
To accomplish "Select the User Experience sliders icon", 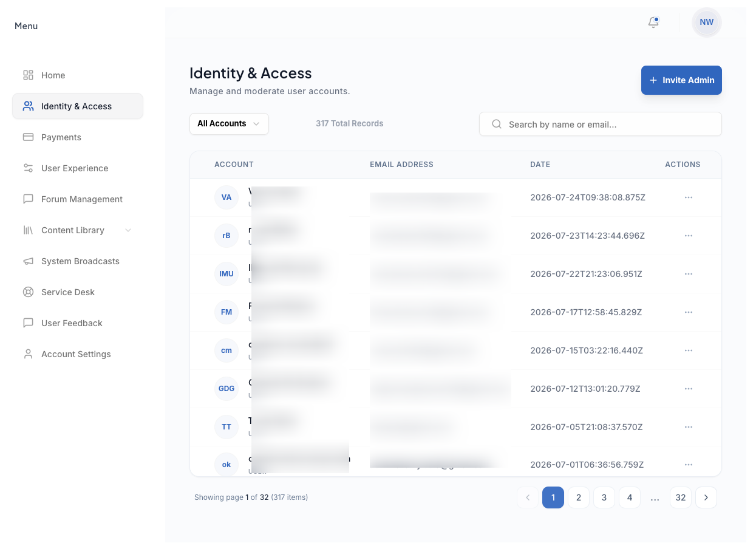I will click(28, 168).
